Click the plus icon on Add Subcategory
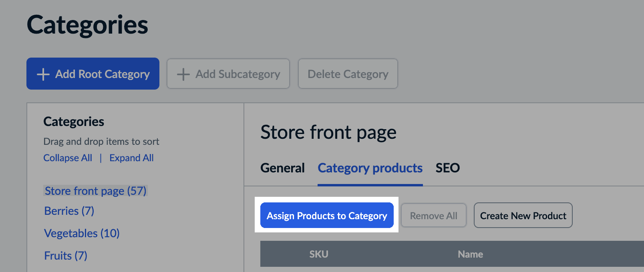644x272 pixels. click(x=183, y=74)
